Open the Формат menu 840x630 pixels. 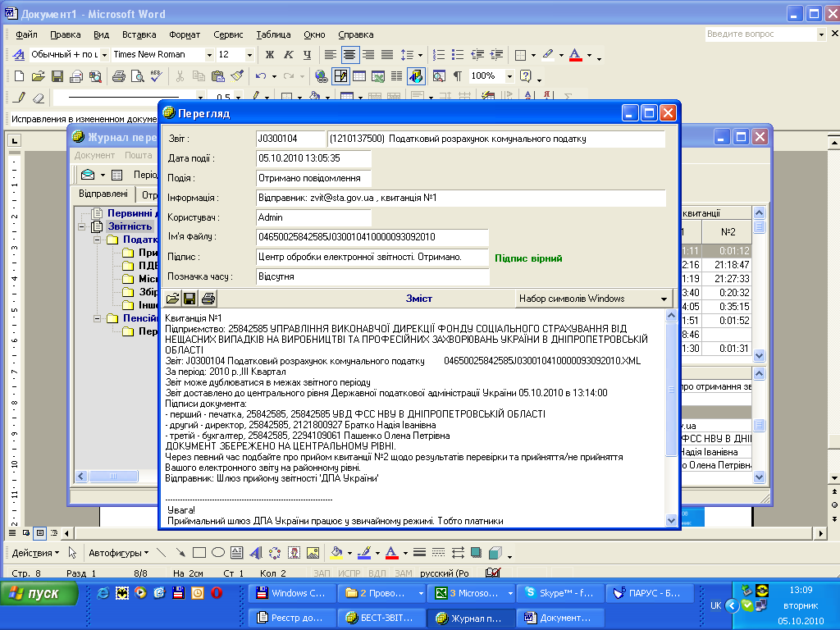185,35
